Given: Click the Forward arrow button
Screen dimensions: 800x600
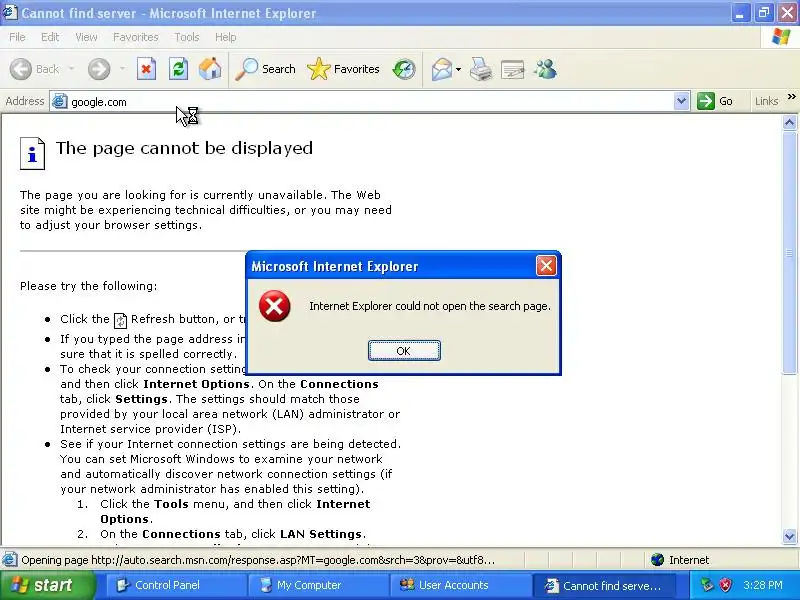Looking at the screenshot, I should click(99, 69).
